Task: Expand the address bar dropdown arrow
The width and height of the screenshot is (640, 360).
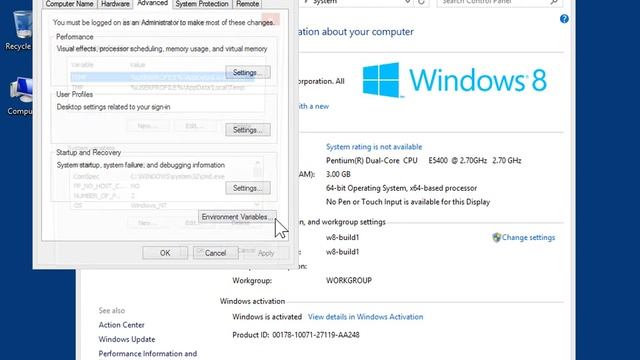Action: coord(407,2)
